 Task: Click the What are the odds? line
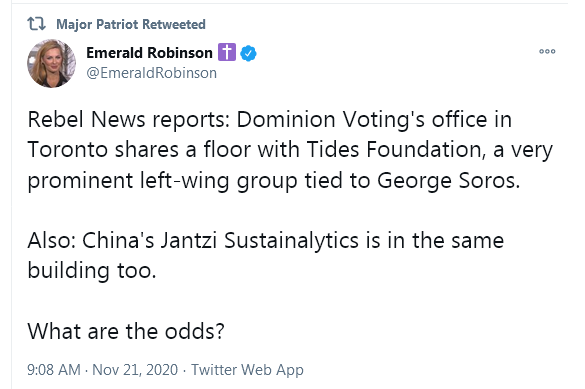point(126,331)
